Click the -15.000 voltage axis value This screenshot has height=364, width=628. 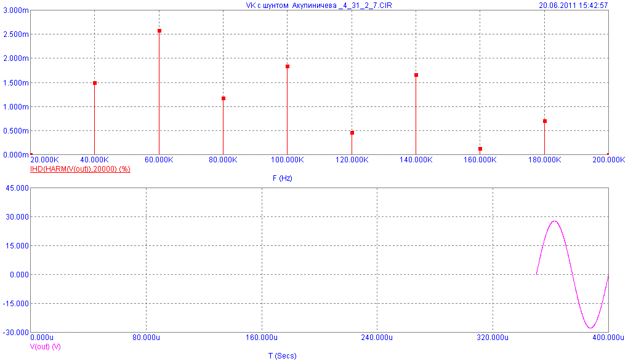[15, 304]
